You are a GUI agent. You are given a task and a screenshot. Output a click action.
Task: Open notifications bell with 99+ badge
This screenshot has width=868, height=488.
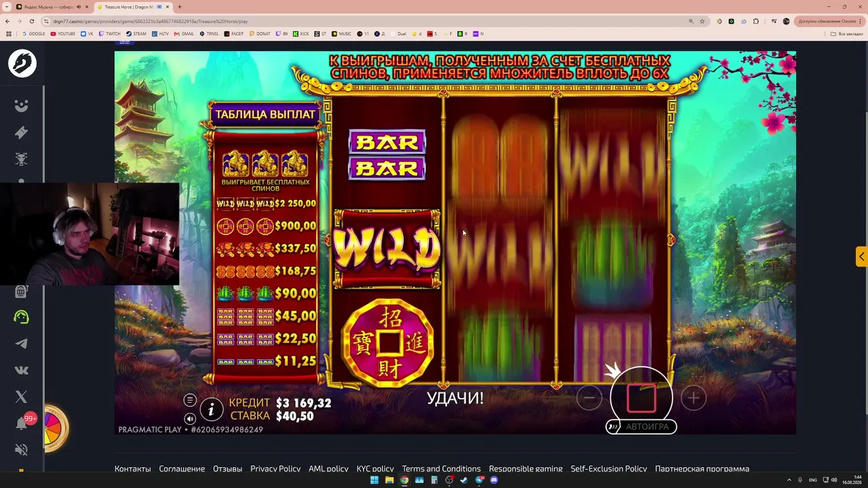(23, 422)
